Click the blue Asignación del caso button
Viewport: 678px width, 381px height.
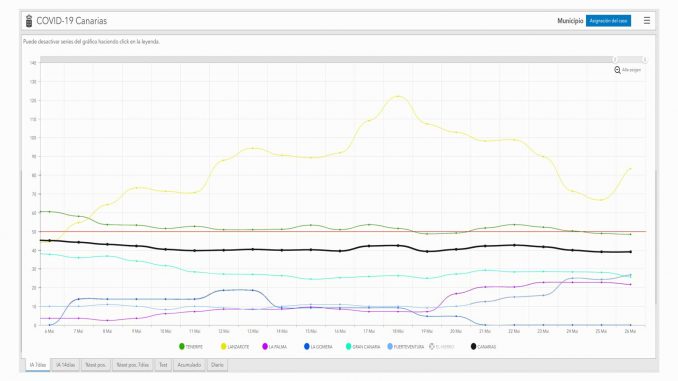click(608, 21)
